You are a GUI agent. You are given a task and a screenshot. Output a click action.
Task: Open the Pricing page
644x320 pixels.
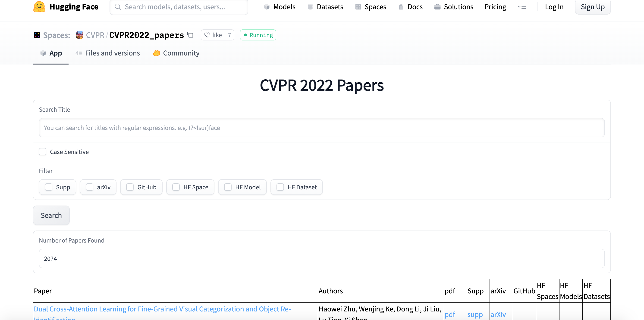tap(495, 7)
